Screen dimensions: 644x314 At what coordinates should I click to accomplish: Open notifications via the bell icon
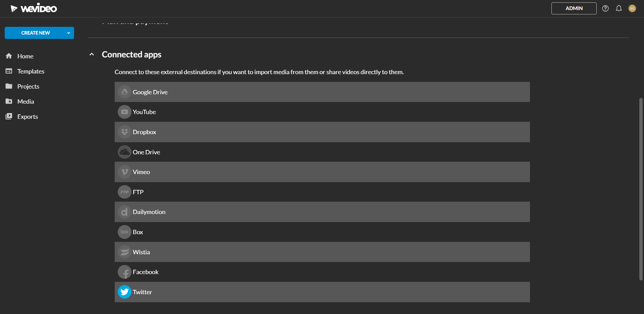(619, 8)
